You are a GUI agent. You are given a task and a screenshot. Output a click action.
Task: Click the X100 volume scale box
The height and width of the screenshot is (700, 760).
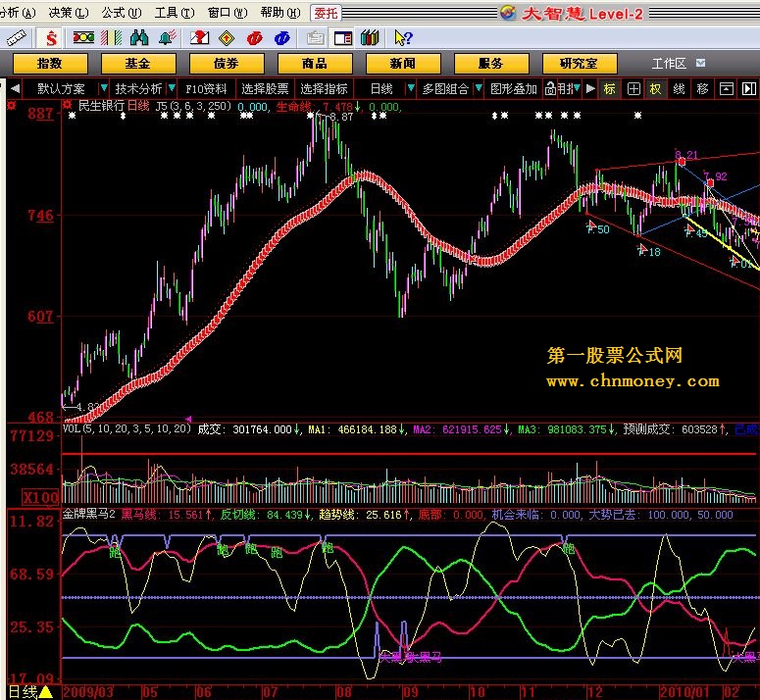[41, 497]
